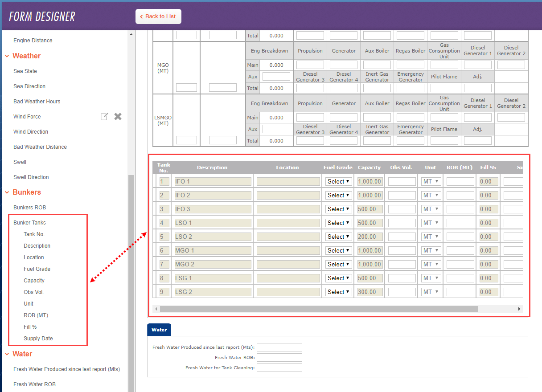This screenshot has height=392, width=542.
Task: Select Fresh Water ROB in the sidebar
Action: pos(34,384)
